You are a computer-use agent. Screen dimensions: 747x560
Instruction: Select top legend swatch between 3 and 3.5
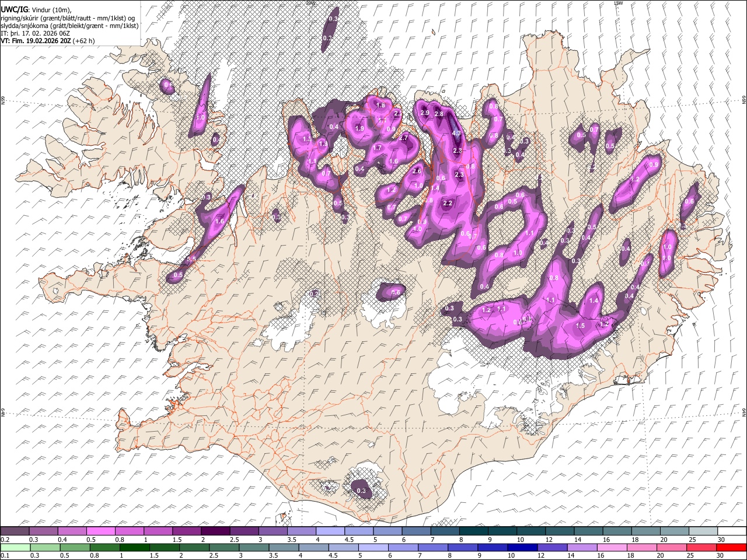[273, 531]
